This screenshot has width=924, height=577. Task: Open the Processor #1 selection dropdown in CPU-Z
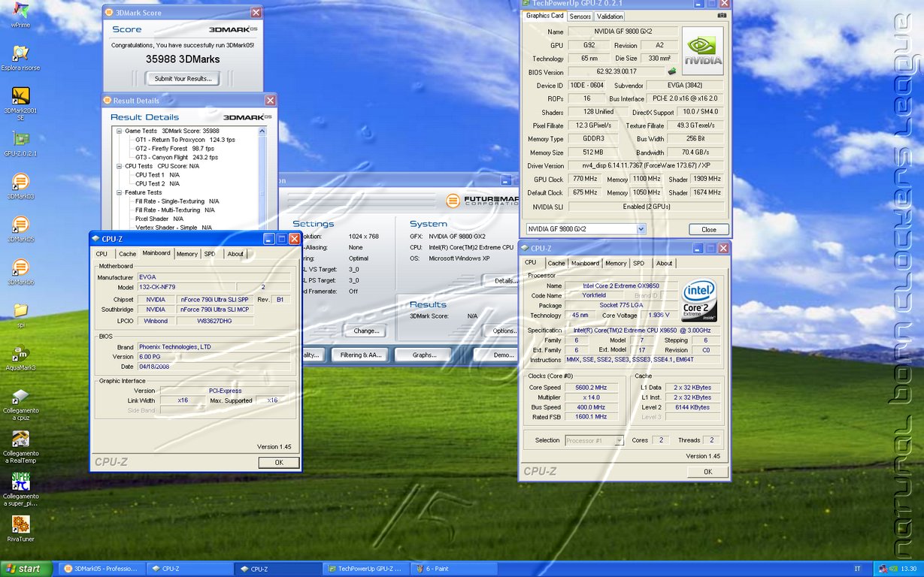pos(619,440)
